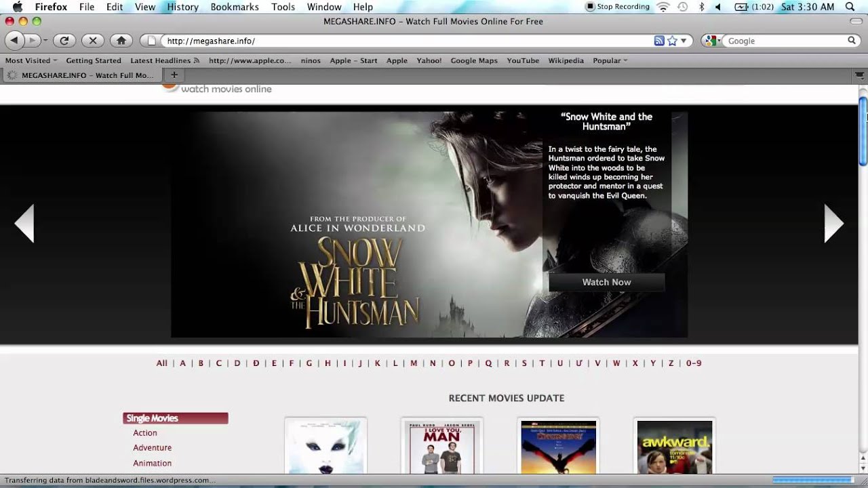Click the Watch Now button
This screenshot has height=488, width=868.
606,282
